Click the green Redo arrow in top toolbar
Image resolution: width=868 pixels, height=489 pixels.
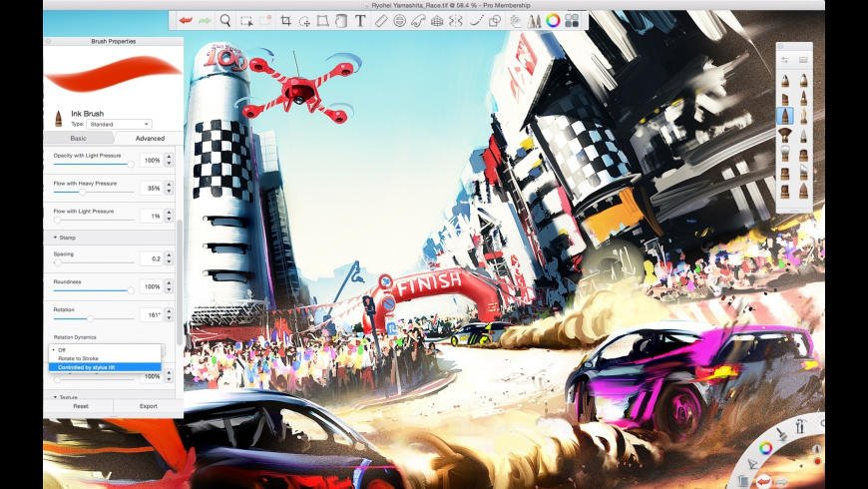(205, 21)
